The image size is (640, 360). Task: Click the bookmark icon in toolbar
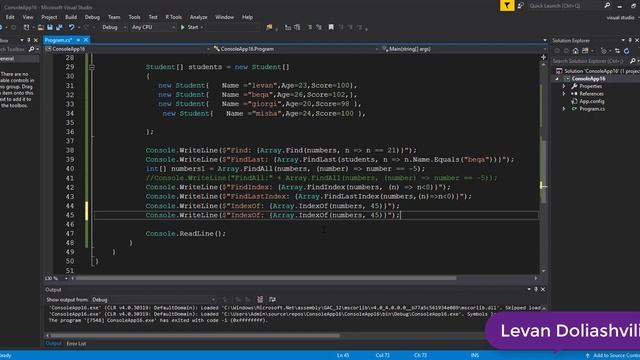click(x=331, y=27)
